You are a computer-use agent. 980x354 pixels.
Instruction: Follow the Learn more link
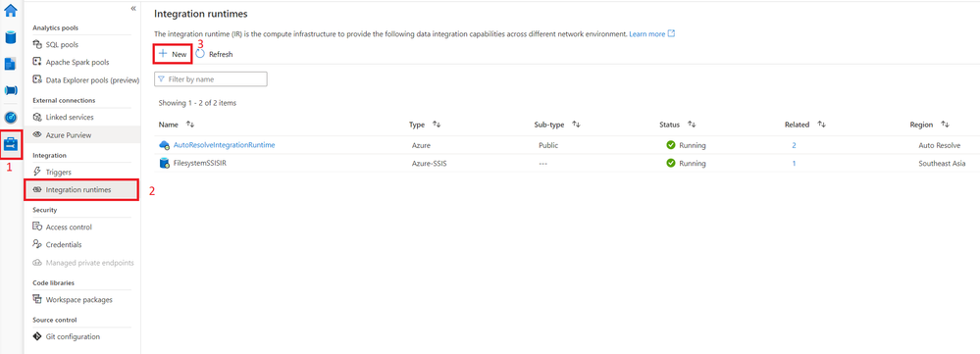tap(646, 33)
